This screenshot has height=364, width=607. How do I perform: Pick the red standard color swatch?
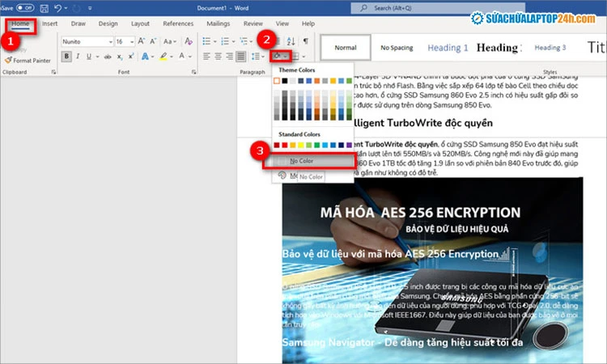(286, 146)
